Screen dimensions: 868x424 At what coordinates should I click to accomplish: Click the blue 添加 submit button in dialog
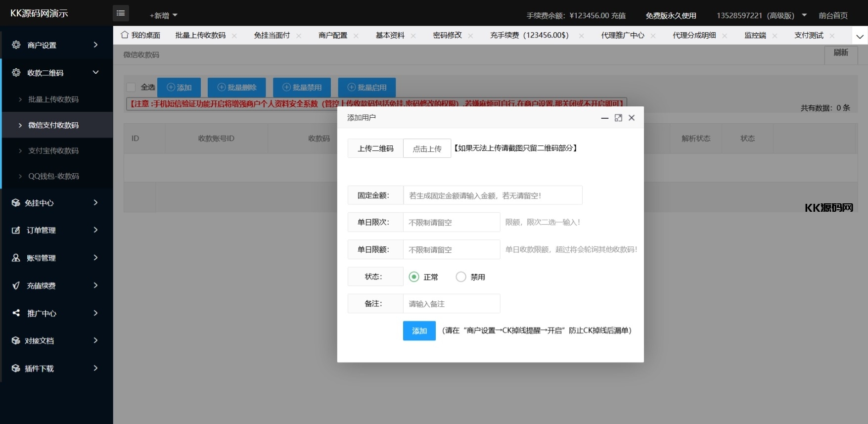419,330
